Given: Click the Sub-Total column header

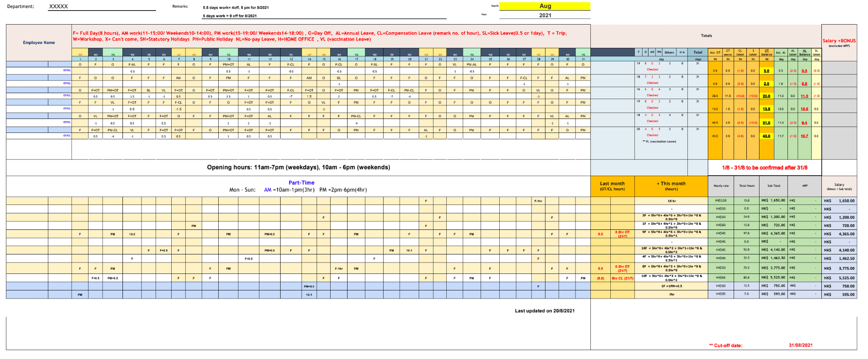Looking at the screenshot, I should coord(773,186).
